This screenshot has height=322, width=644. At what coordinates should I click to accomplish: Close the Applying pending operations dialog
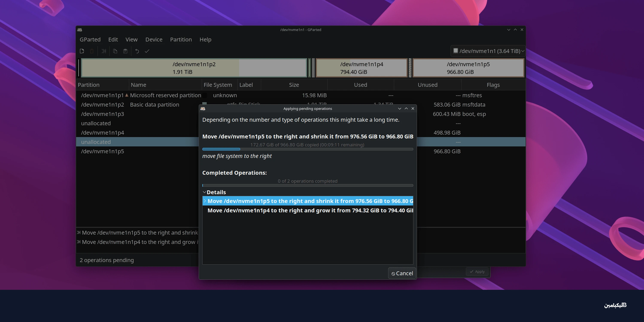(x=413, y=108)
